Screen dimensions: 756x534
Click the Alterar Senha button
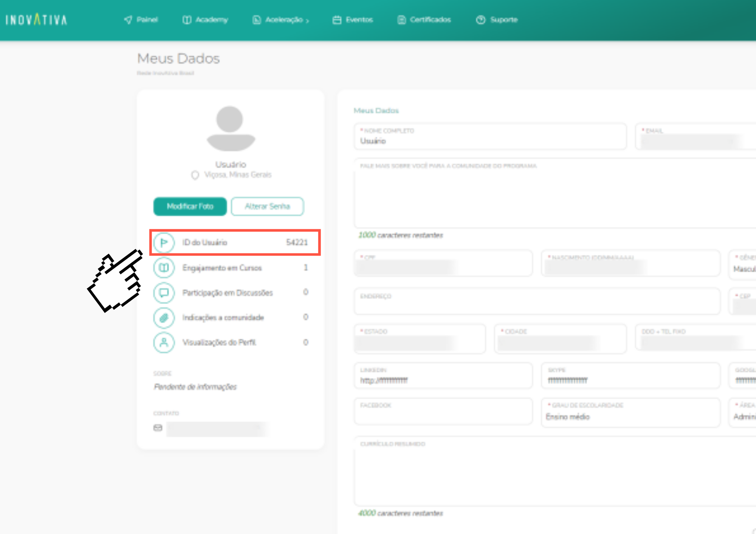tap(267, 207)
